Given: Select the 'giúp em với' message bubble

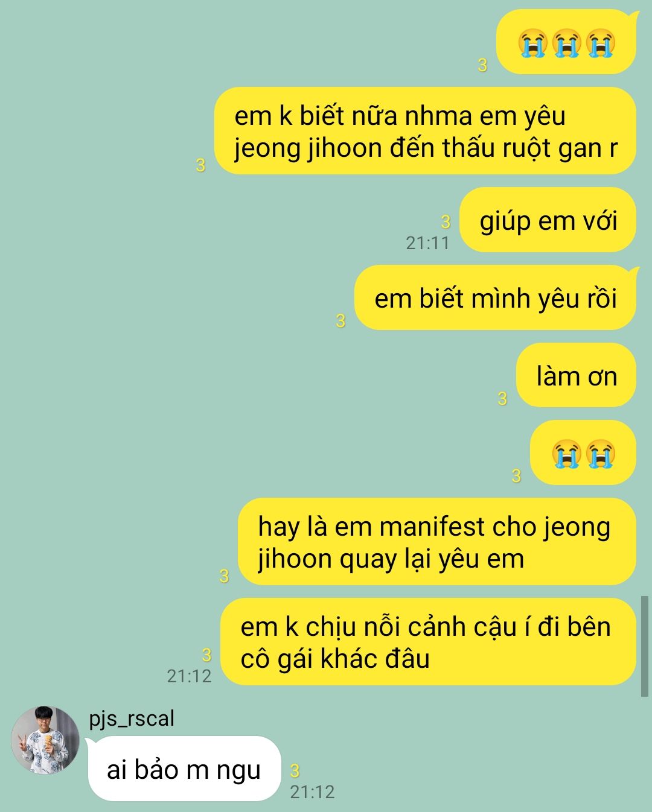Looking at the screenshot, I should coord(548,220).
